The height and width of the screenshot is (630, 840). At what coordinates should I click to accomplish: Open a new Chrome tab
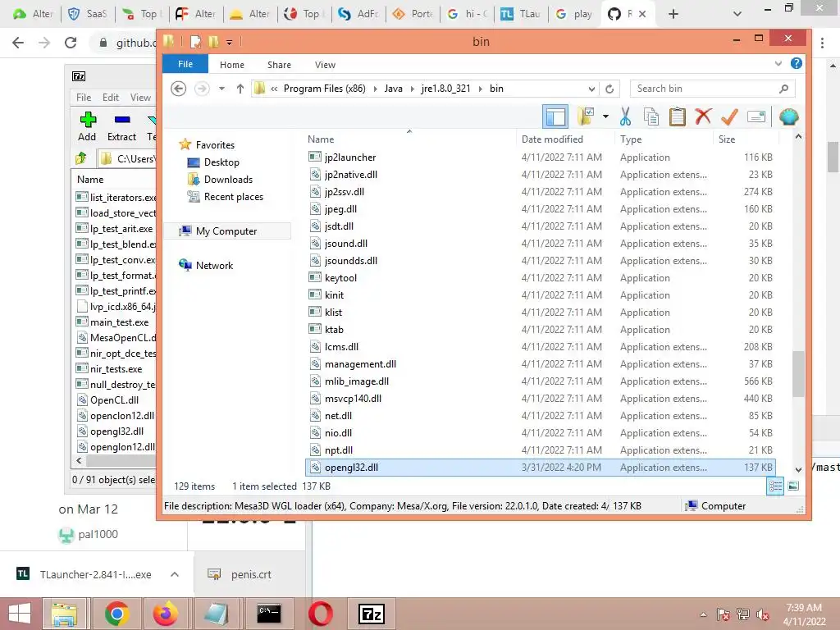click(x=673, y=14)
